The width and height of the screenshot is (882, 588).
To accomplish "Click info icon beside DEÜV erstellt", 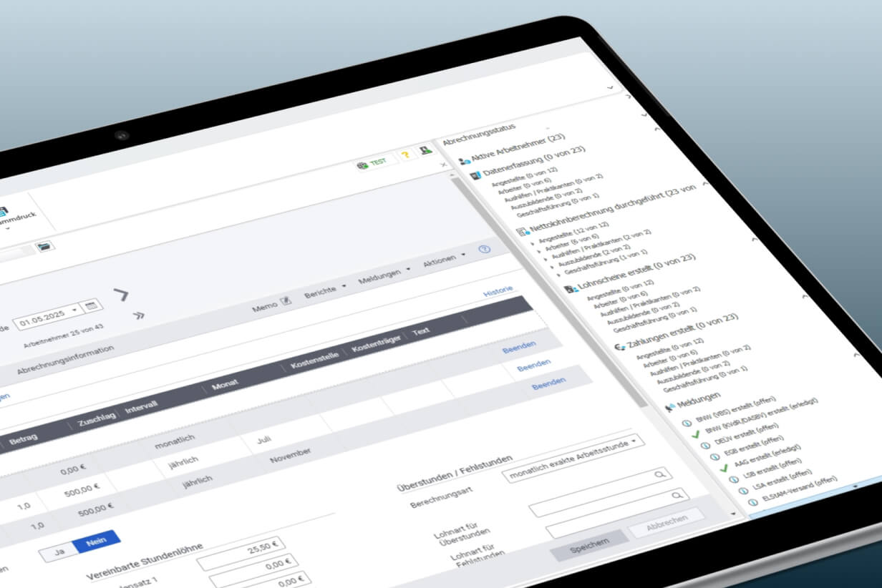I will pyautogui.click(x=705, y=446).
